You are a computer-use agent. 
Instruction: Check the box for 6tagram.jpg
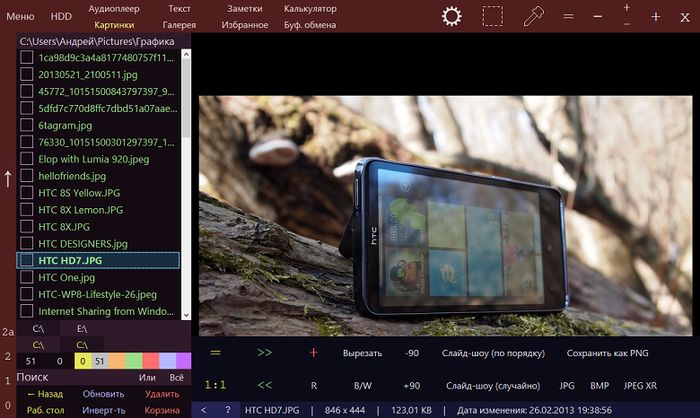point(27,126)
